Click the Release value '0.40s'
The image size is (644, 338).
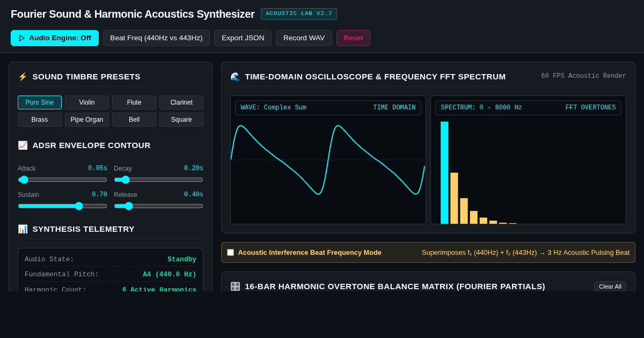(x=194, y=195)
